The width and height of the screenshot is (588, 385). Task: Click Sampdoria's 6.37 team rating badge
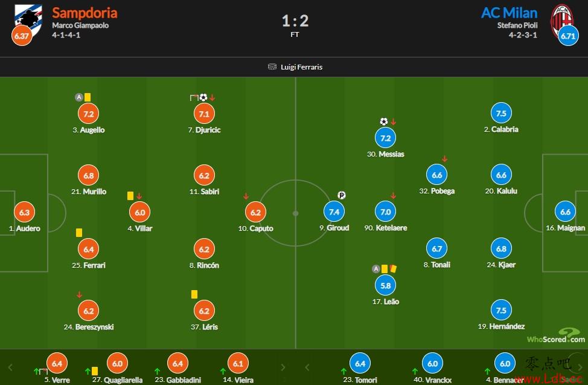[22, 36]
